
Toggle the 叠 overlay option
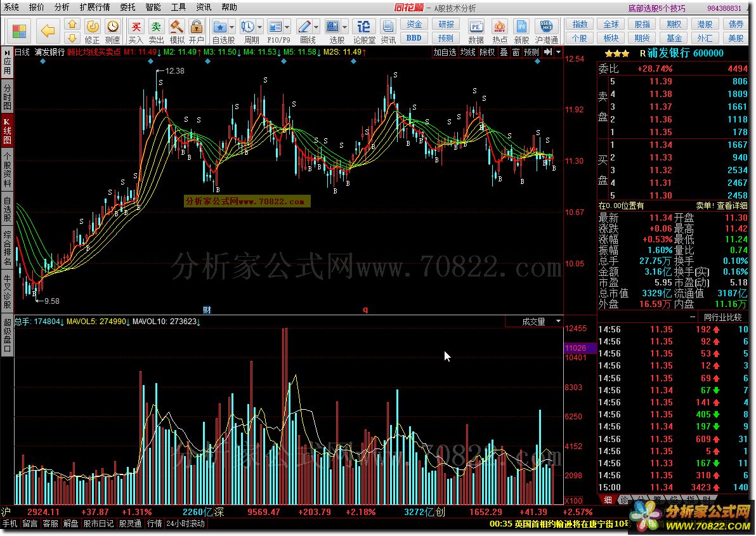[504, 52]
